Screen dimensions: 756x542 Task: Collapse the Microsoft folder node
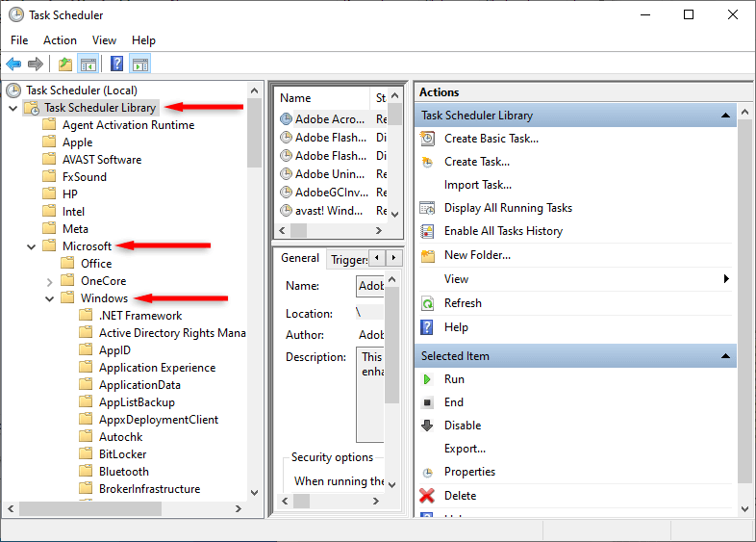[x=32, y=247]
